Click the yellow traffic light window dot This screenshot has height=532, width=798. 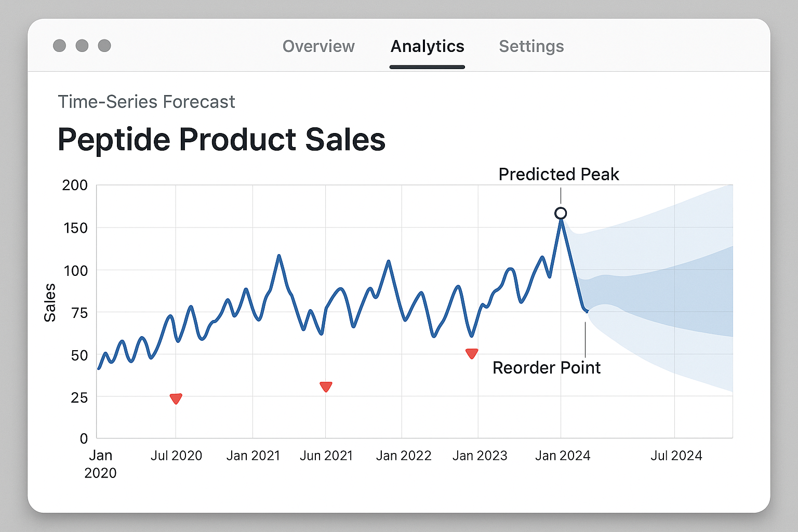[82, 46]
